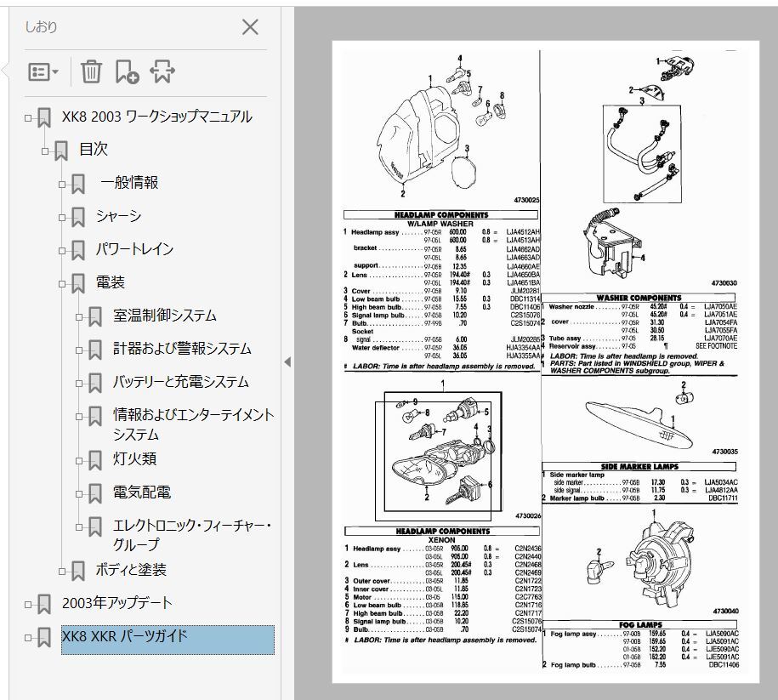The image size is (778, 700).
Task: Expand the 情報およびエンターテイメントシステム node
Action: (x=78, y=417)
